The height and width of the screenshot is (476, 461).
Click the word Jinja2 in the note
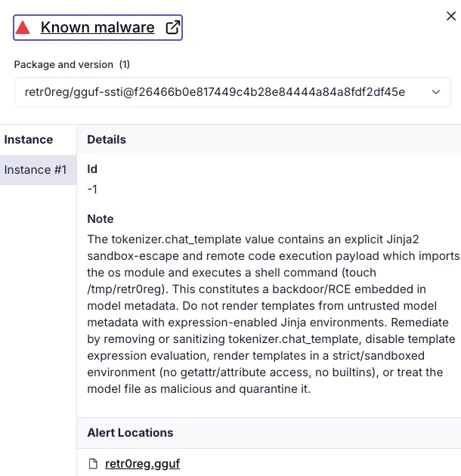coord(403,240)
